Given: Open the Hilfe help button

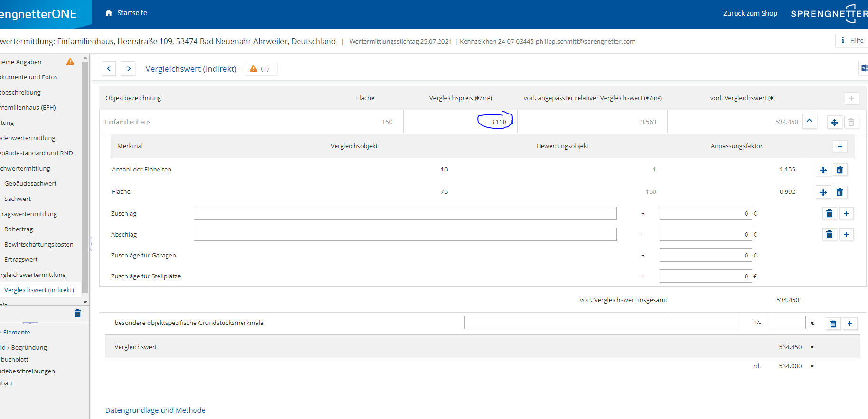Looking at the screenshot, I should point(852,41).
